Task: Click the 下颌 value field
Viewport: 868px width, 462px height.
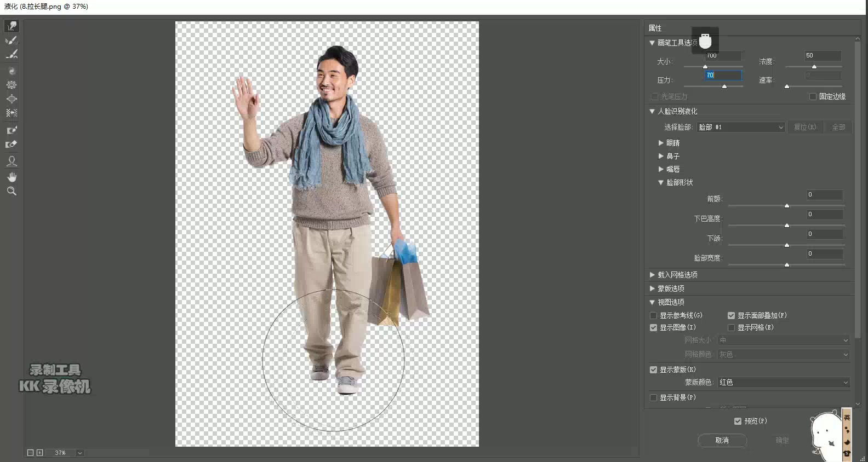Action: [825, 234]
